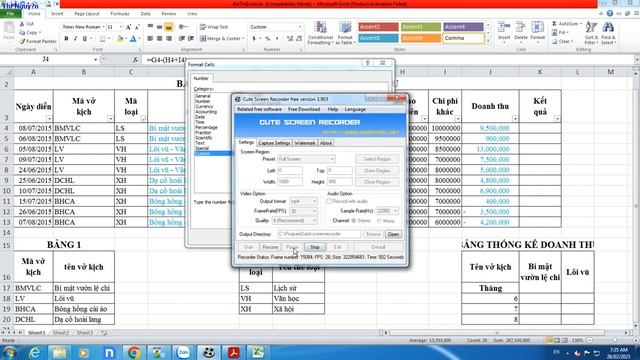Click the Default button in recorder

coord(378,247)
